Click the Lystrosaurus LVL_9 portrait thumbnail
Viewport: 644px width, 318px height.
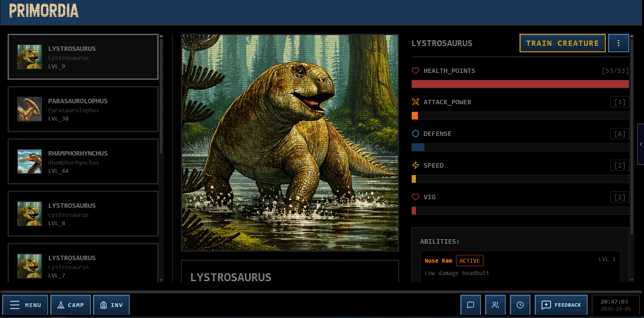30,57
